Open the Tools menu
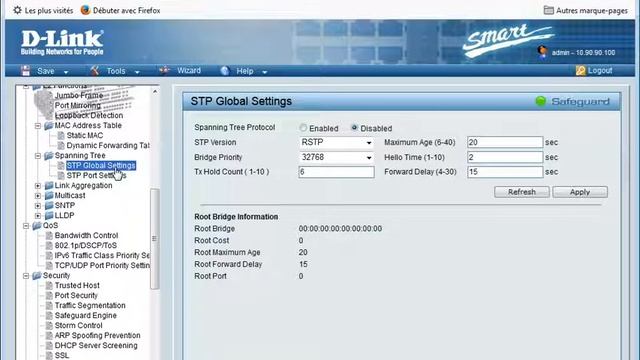Image resolution: width=640 pixels, height=360 pixels. pos(116,71)
